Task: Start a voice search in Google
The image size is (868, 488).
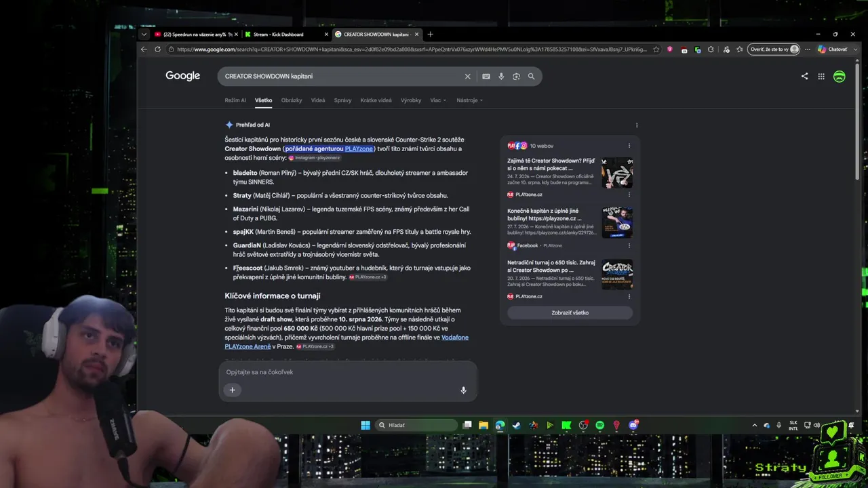Action: click(501, 77)
